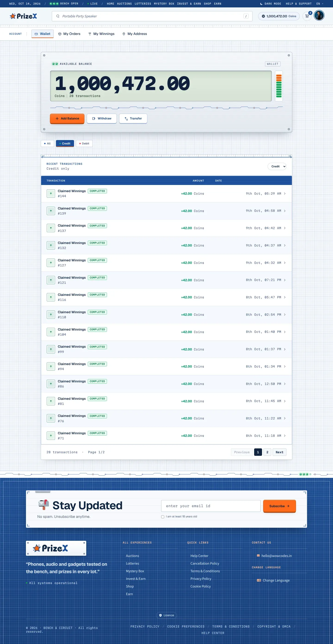The image size is (333, 644).
Task: Click the email id input field
Action: 211,506
